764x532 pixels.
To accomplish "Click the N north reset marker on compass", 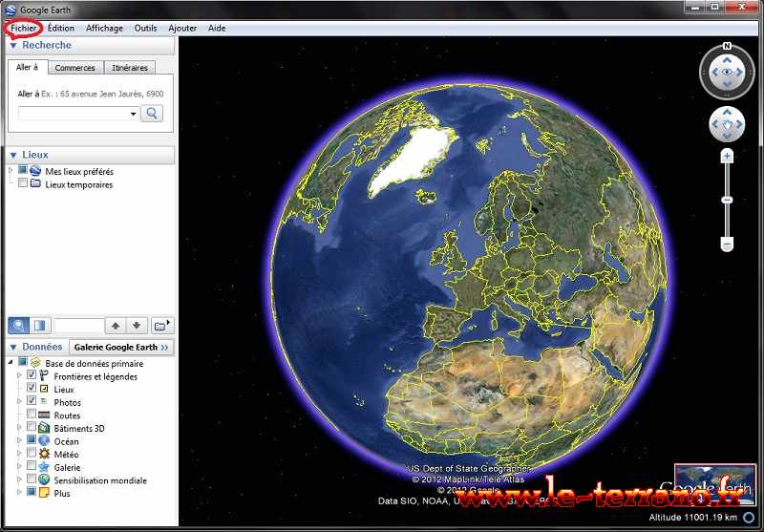I will [x=727, y=46].
